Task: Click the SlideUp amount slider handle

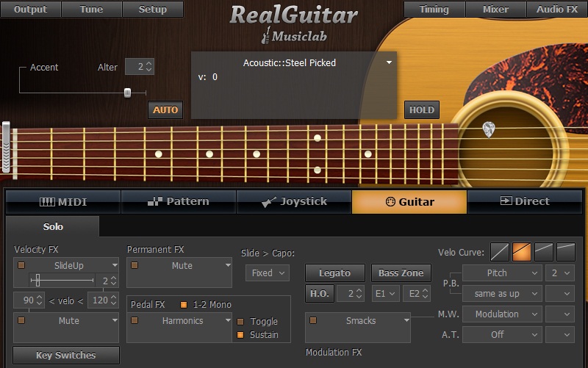Action: pyautogui.click(x=37, y=280)
